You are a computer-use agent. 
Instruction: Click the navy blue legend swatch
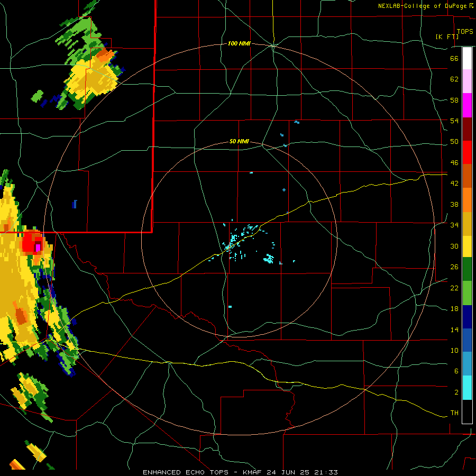pos(467,317)
